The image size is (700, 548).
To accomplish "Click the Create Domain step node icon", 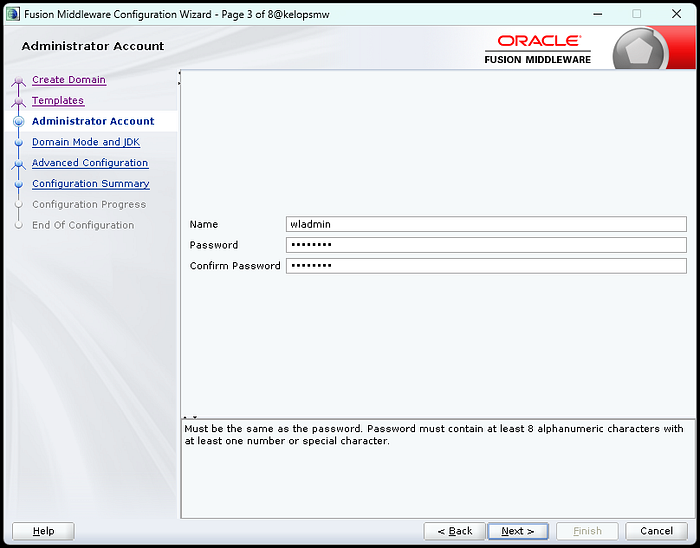I will click(x=18, y=81).
